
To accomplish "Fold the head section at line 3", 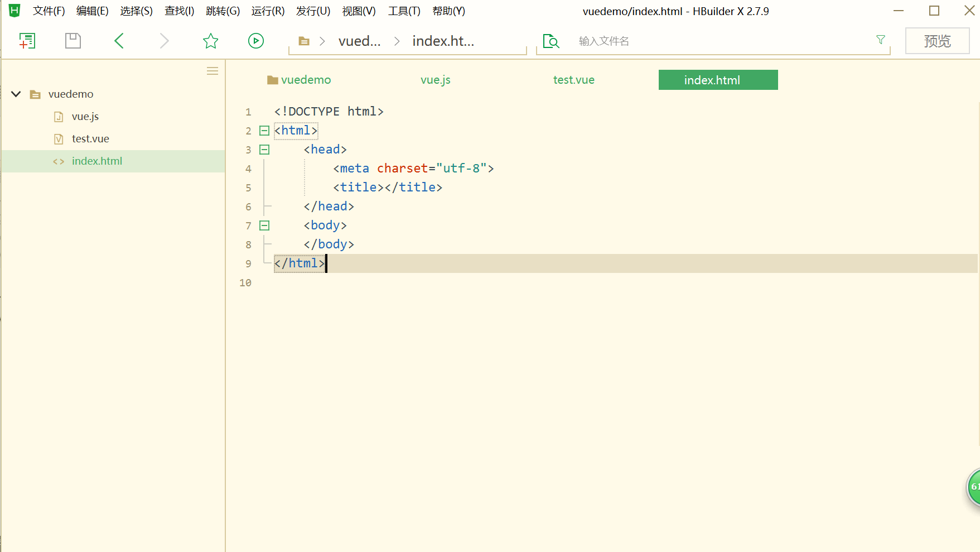I will 264,149.
